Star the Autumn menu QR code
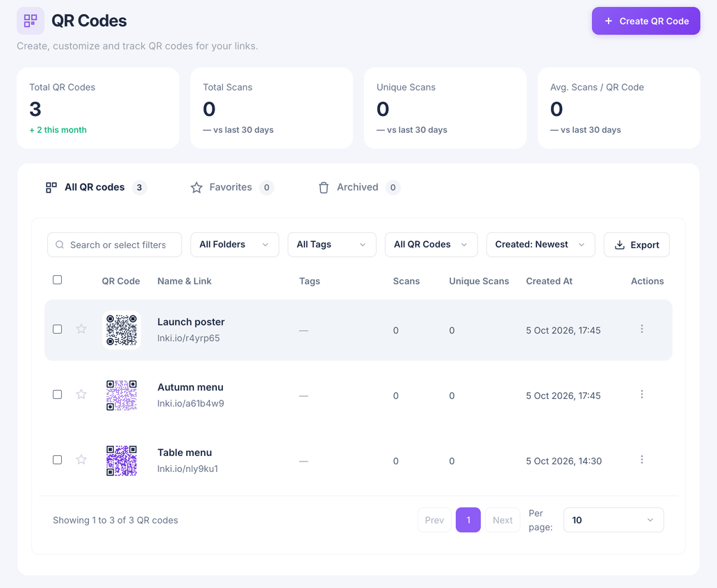This screenshot has width=717, height=588. [81, 395]
